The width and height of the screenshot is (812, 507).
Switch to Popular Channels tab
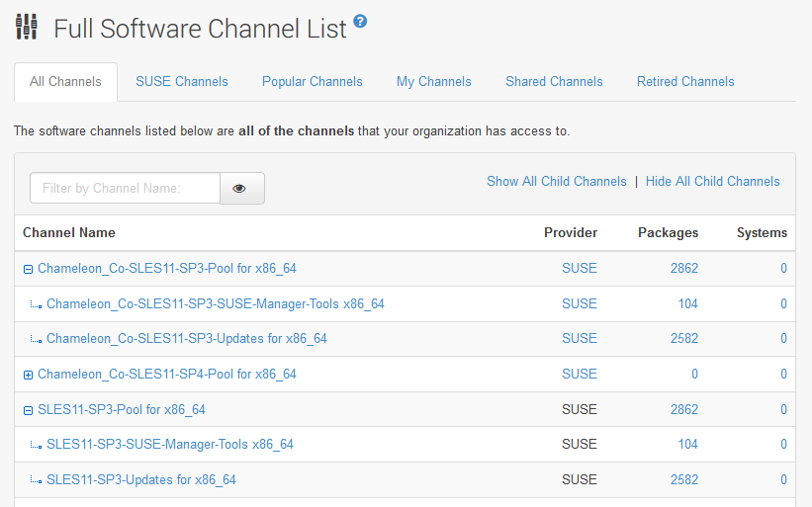(313, 82)
